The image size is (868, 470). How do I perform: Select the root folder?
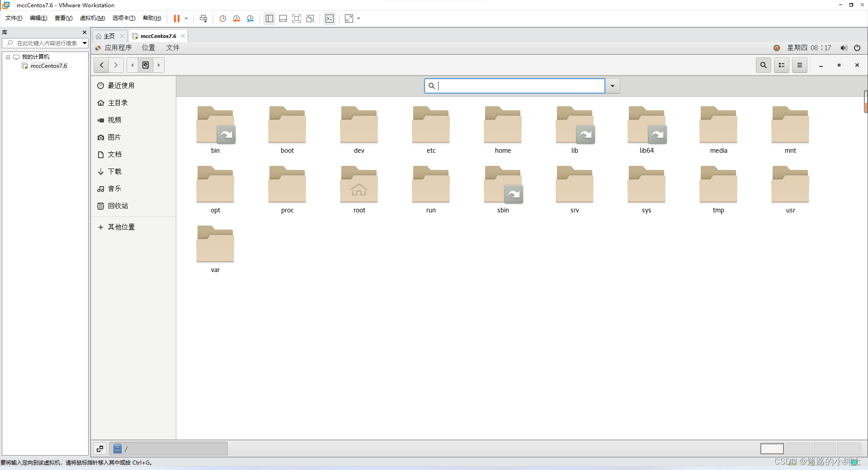[x=359, y=190]
